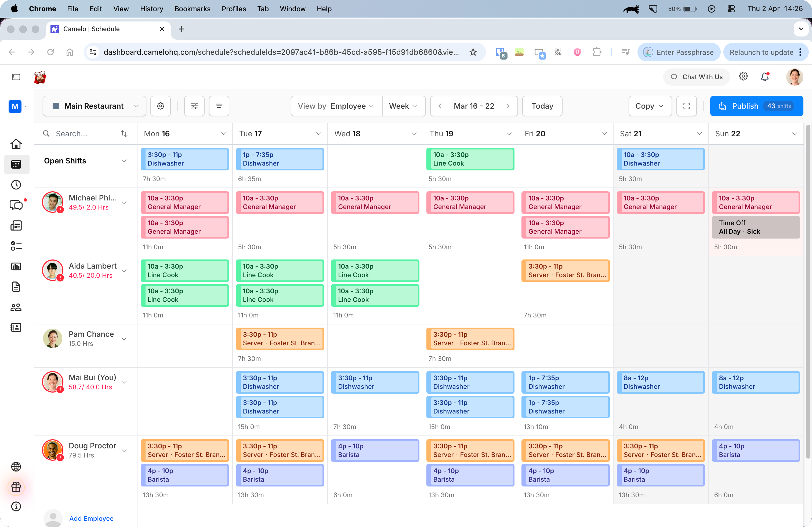812x527 pixels.
Task: Click the info circle icon in sidebar
Action: point(16,507)
